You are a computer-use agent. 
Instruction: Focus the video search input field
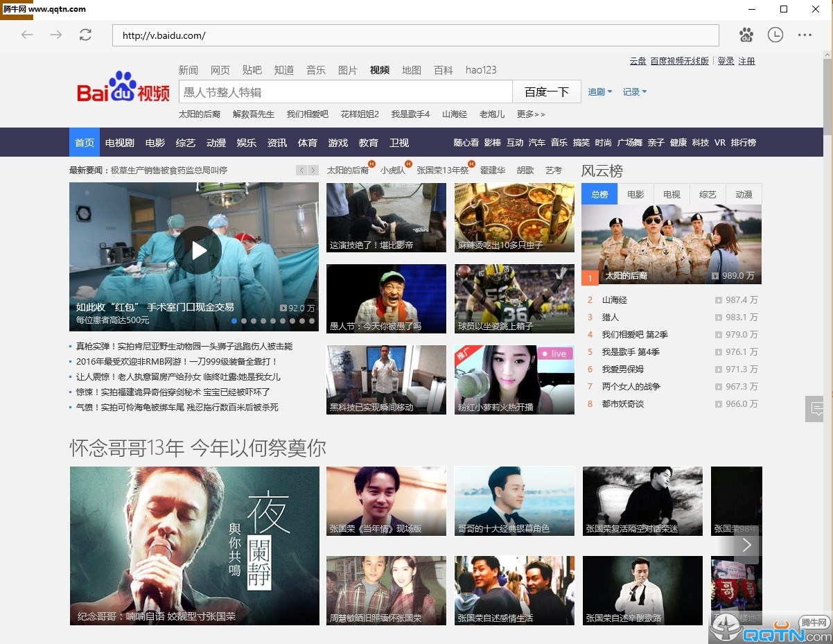pyautogui.click(x=346, y=92)
